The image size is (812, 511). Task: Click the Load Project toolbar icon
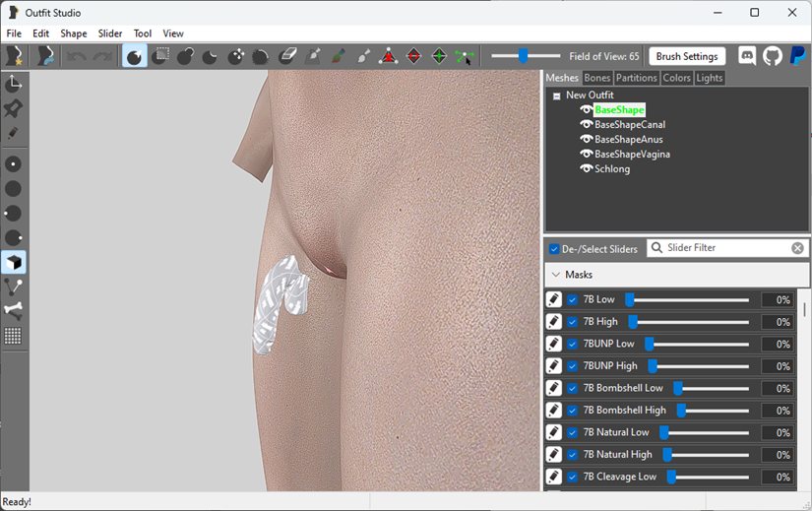[x=45, y=56]
